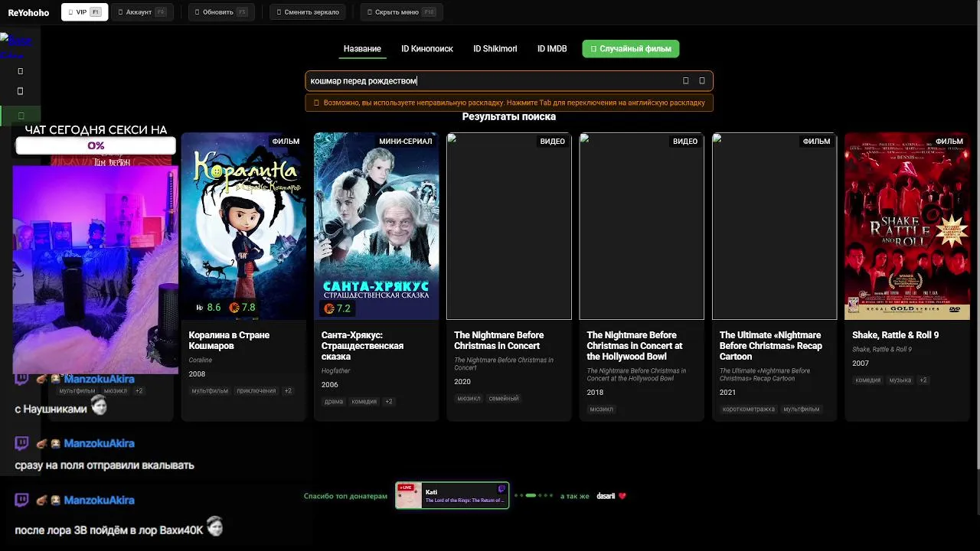This screenshot has width=980, height=551.
Task: Click The Nightmare Before Christmas in Concert title
Action: 499,341
